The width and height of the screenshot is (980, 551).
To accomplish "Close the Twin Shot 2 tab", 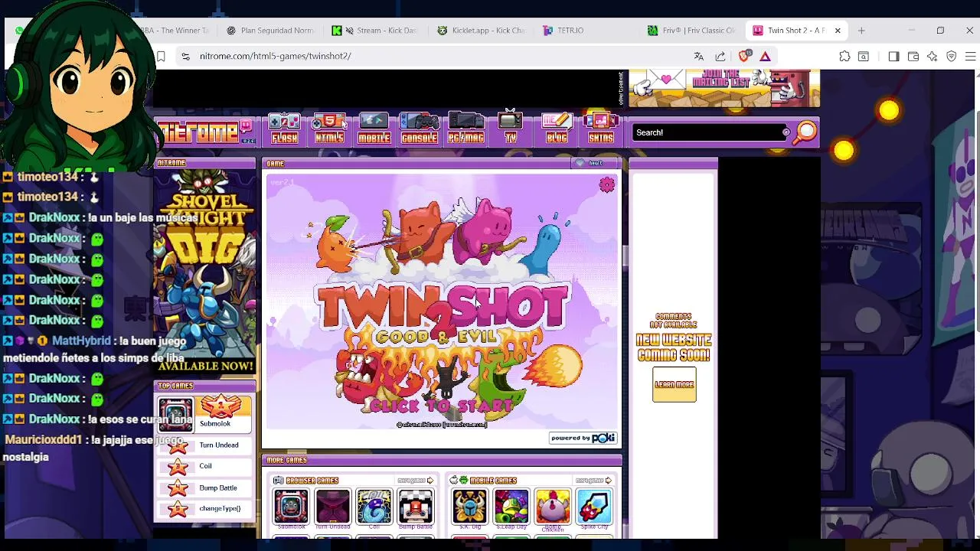I will (x=838, y=31).
